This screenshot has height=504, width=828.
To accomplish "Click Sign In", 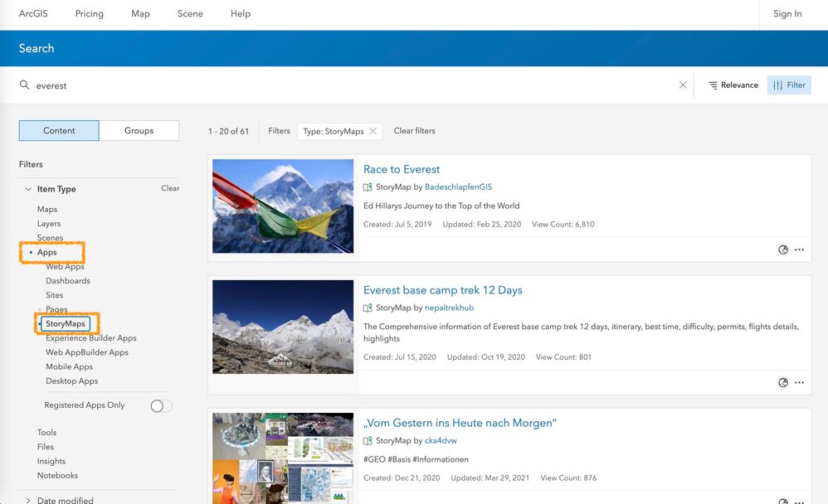I will (x=787, y=14).
